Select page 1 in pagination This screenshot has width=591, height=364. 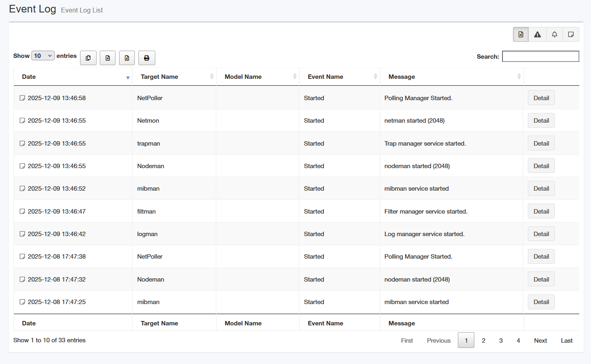point(466,340)
